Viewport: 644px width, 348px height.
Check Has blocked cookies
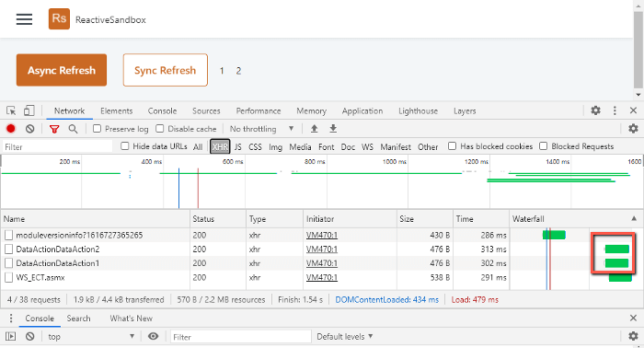pos(453,145)
